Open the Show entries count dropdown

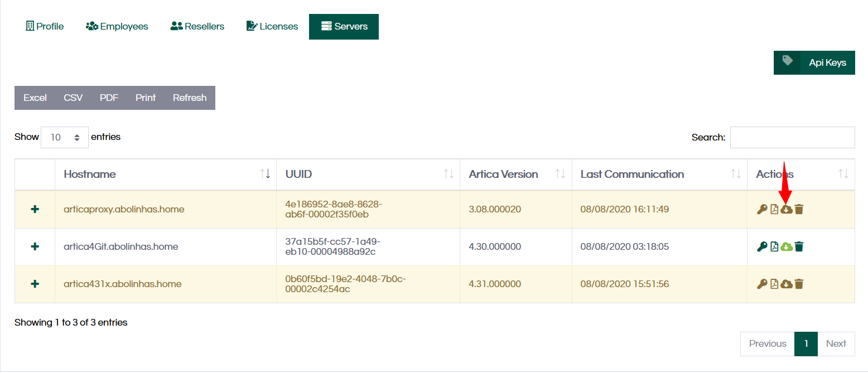click(65, 137)
